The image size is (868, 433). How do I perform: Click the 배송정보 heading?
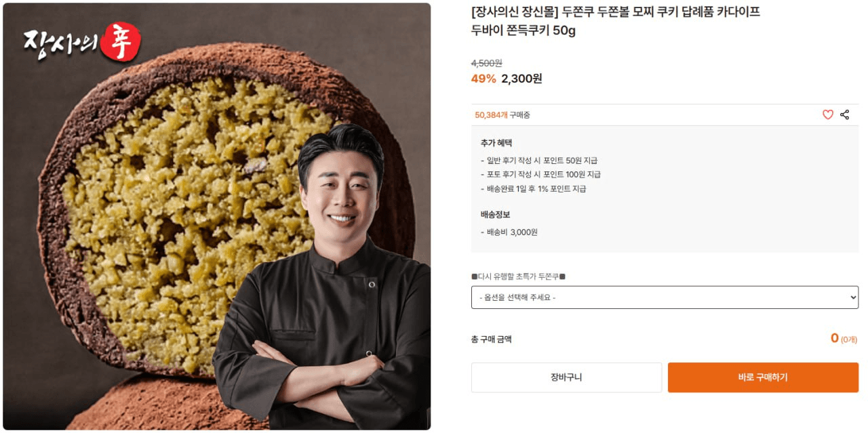point(495,215)
